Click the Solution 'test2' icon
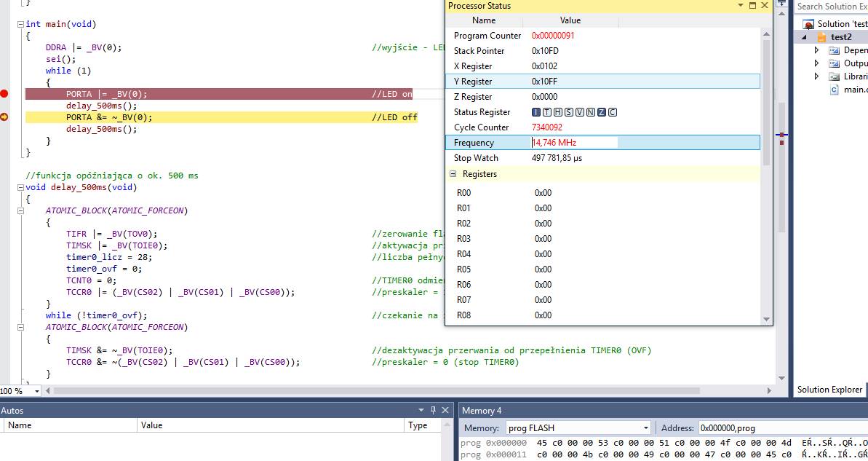Viewport: 868px width, 461px height. (808, 24)
